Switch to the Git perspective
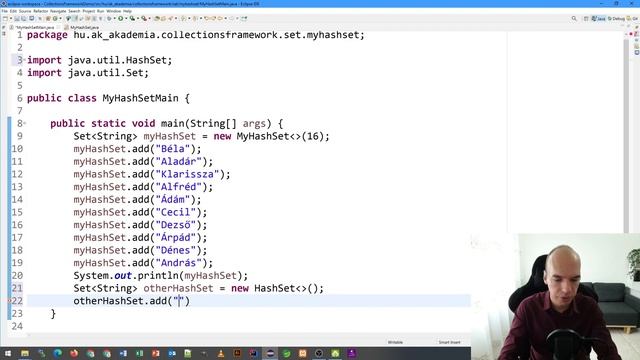 [x=633, y=18]
